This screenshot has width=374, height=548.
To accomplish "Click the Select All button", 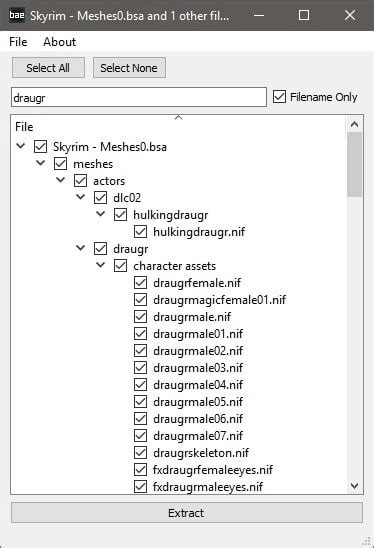I will tap(48, 68).
